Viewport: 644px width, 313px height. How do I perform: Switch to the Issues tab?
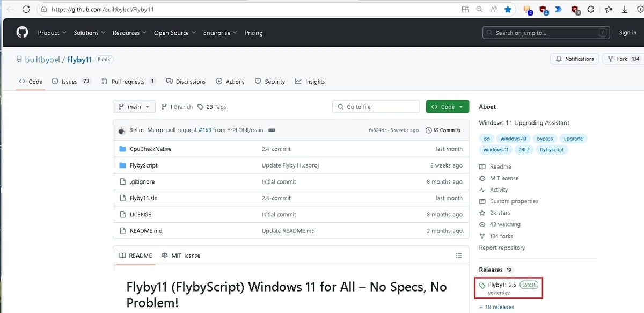pos(72,82)
